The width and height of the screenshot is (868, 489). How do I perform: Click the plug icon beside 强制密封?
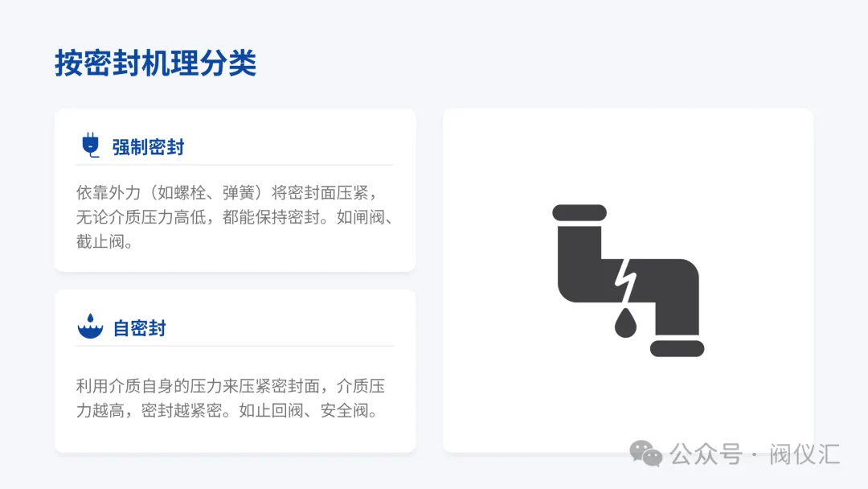pyautogui.click(x=90, y=146)
